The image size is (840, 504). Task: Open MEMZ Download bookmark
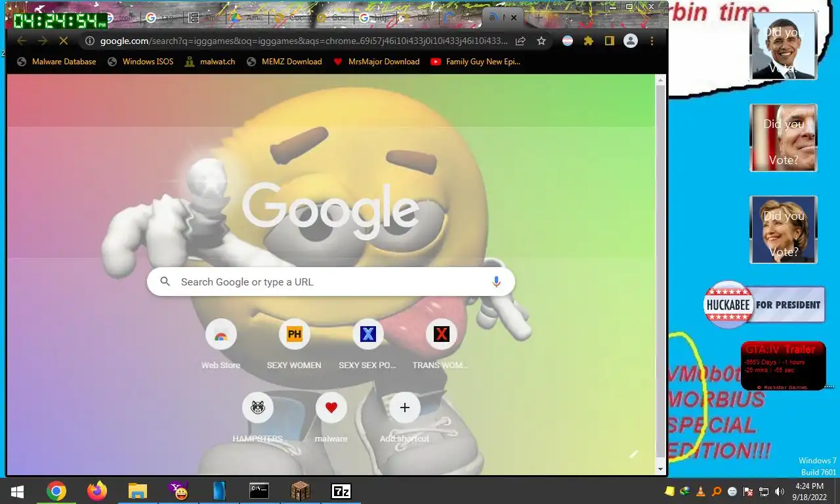point(284,62)
